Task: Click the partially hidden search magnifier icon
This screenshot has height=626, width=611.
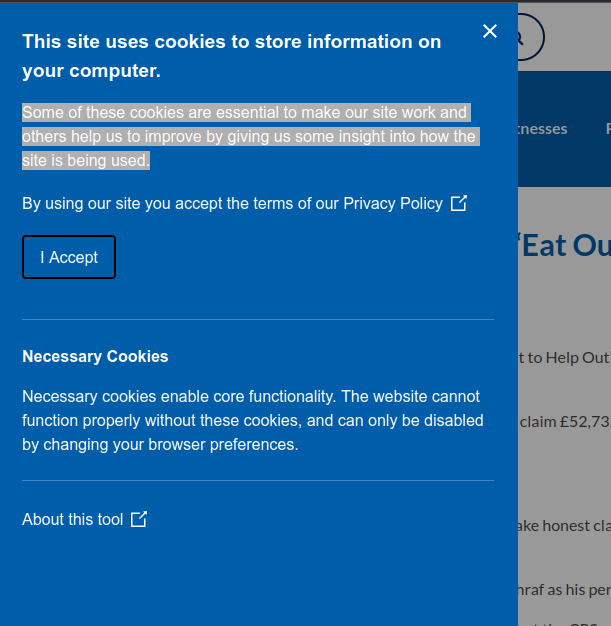Action: (x=531, y=37)
